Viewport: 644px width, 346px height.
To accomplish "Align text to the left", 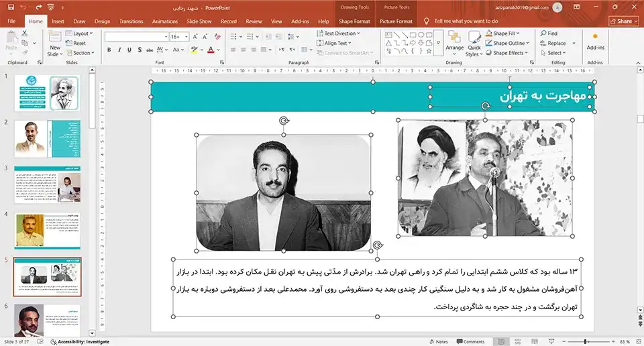I will pyautogui.click(x=233, y=50).
